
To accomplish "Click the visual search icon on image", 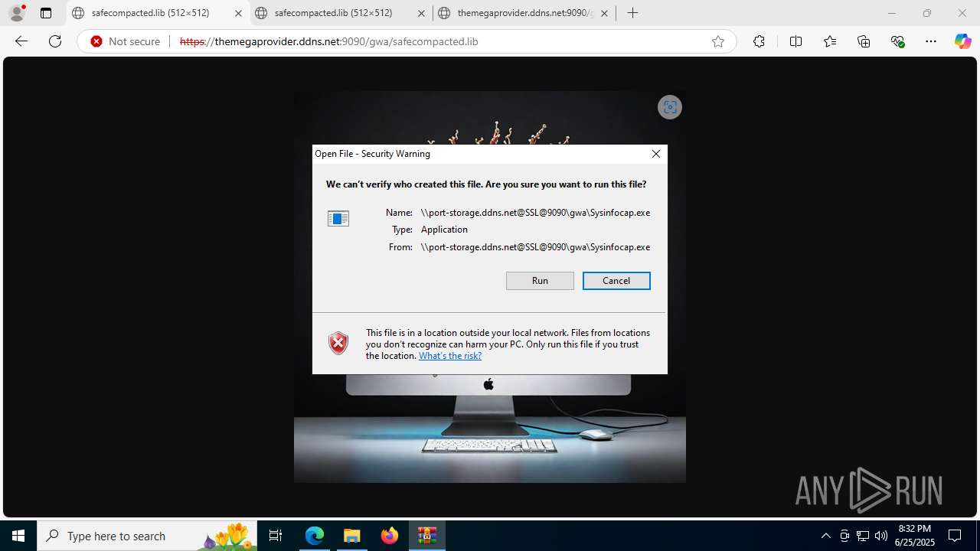I will coord(670,107).
